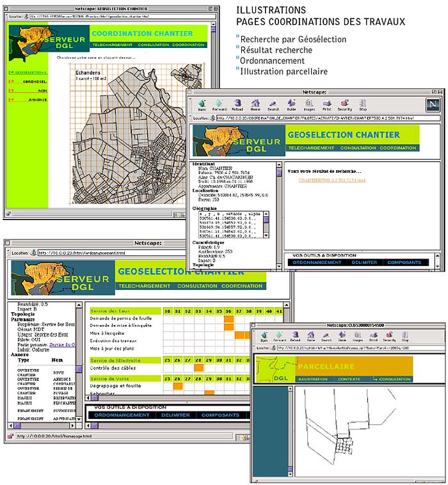Select CHRONOSEL in green sidebar
Image resolution: width=448 pixels, height=485 pixels.
click(x=28, y=82)
